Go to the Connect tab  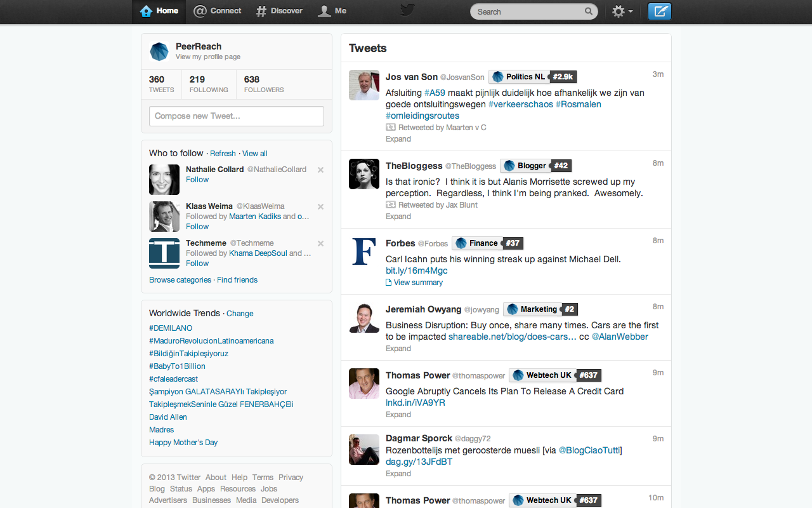click(217, 11)
